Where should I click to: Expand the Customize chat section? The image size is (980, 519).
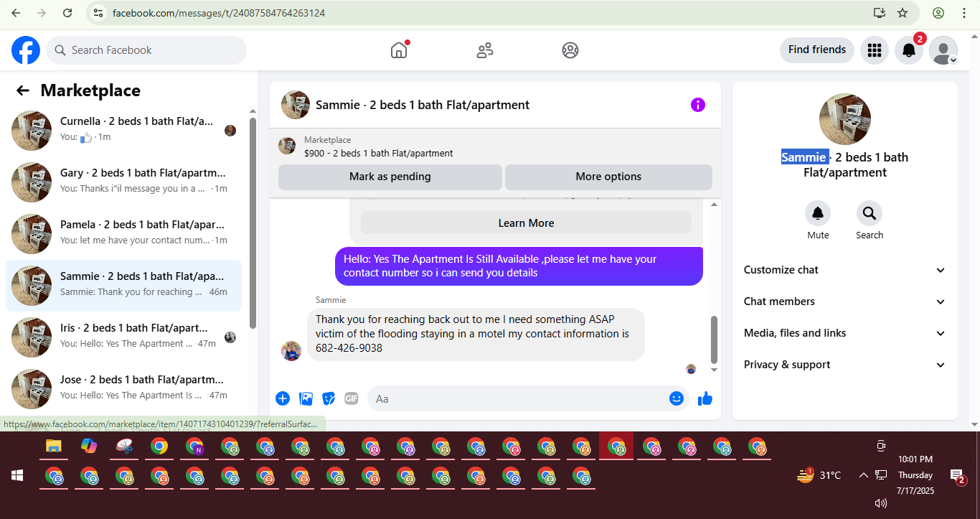pyautogui.click(x=845, y=270)
